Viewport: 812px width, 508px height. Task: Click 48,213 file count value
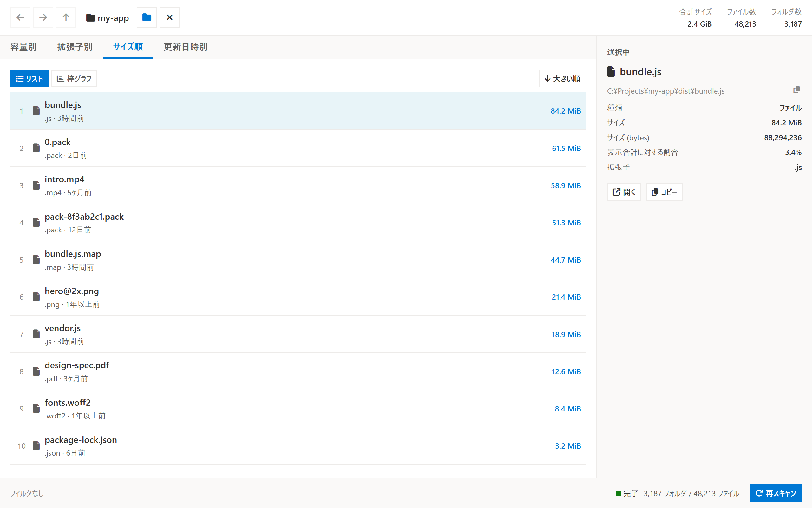click(745, 24)
